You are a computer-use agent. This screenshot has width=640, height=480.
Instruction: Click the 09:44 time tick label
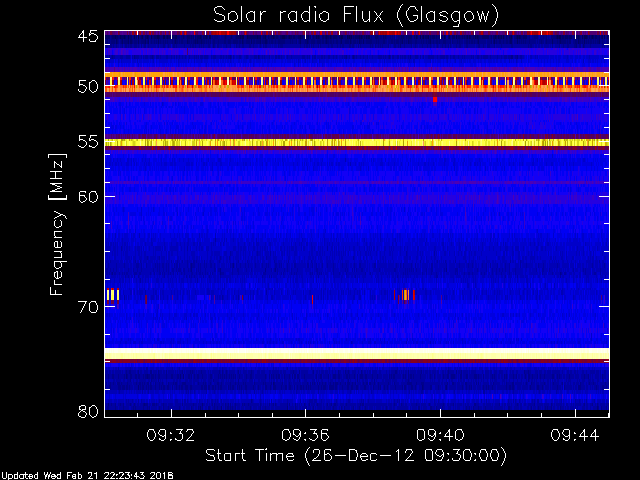pos(575,435)
